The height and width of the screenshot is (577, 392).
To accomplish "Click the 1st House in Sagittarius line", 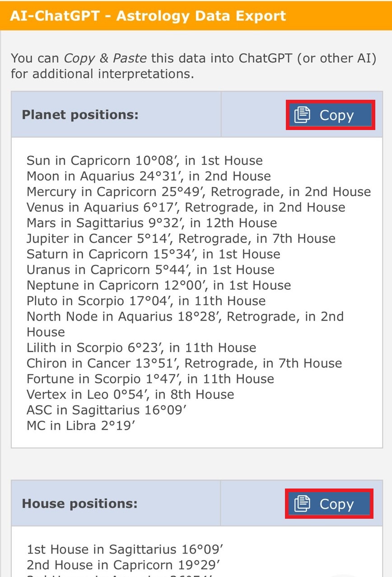I will [x=125, y=549].
